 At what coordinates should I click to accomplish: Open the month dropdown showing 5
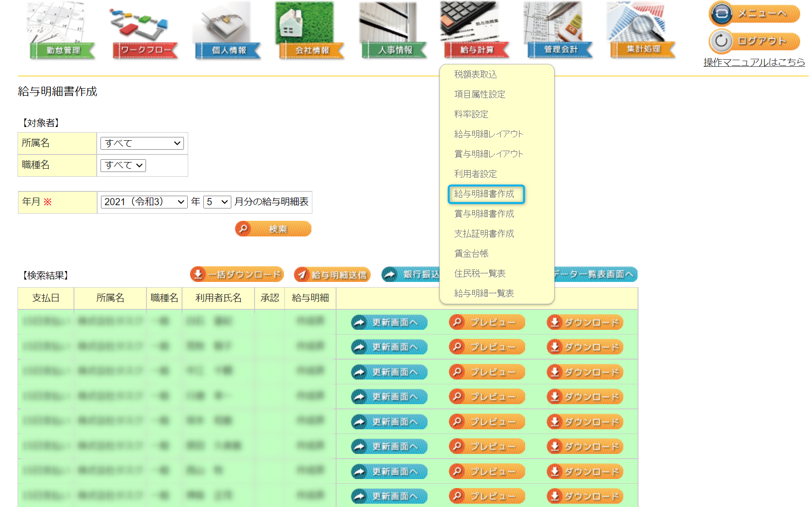pos(217,202)
